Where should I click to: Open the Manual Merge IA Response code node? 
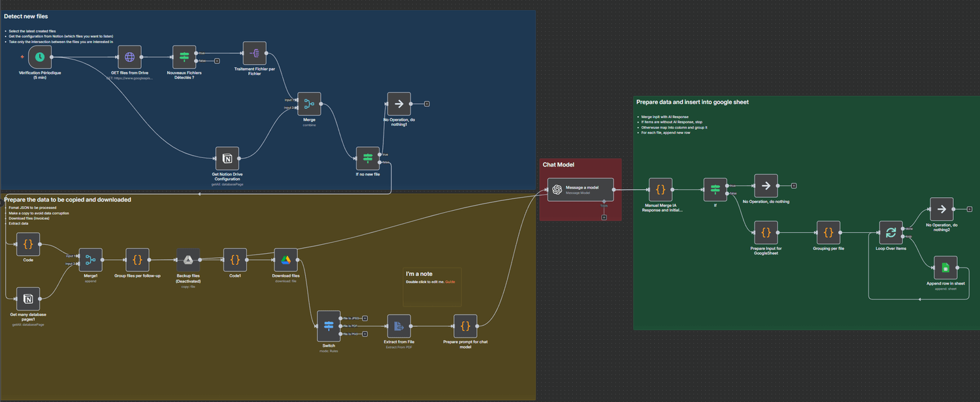coord(661,189)
